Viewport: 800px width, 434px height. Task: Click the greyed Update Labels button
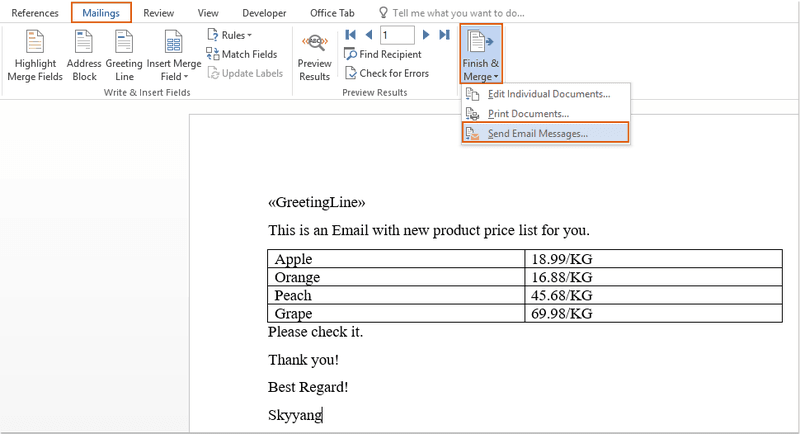coord(245,73)
